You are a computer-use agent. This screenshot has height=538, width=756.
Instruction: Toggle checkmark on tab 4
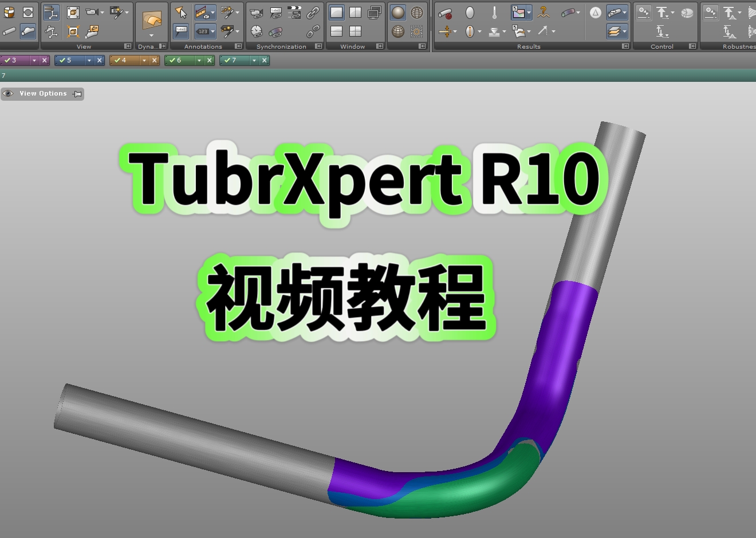coord(117,60)
